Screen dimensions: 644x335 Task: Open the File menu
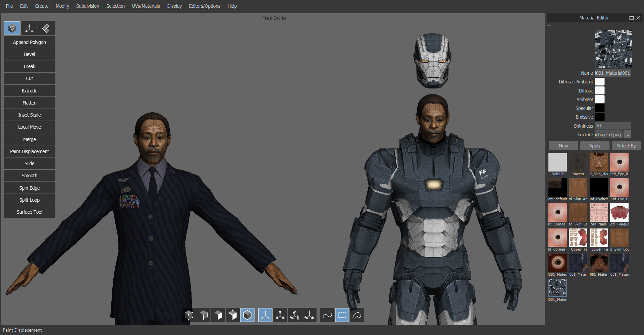click(9, 6)
